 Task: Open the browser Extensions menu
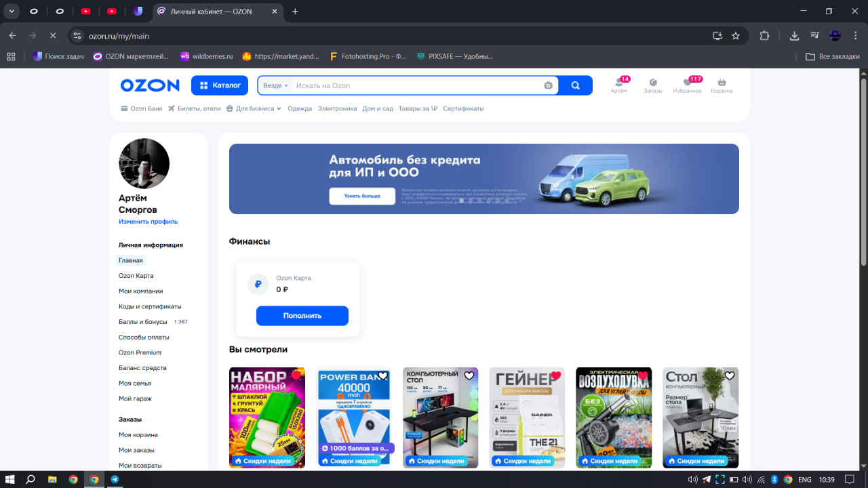(x=765, y=36)
